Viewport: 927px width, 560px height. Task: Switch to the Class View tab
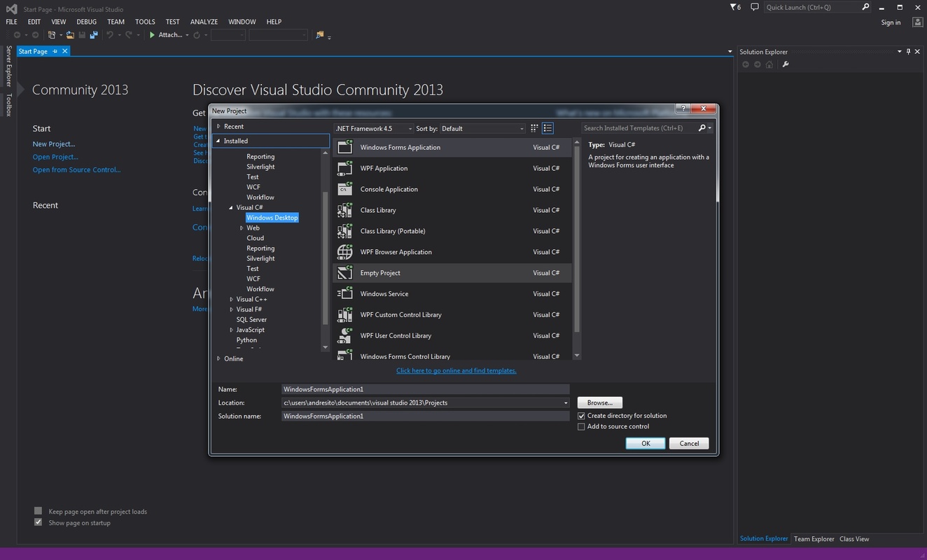click(854, 539)
